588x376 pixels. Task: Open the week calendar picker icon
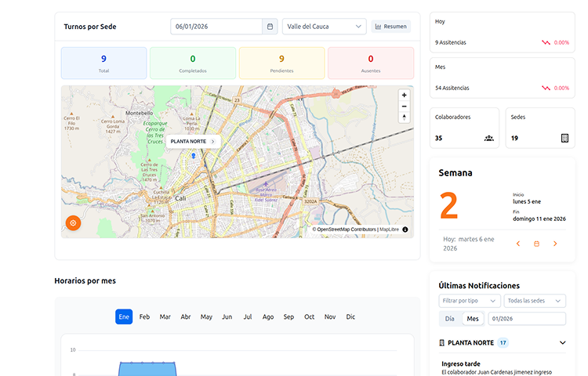click(x=537, y=244)
